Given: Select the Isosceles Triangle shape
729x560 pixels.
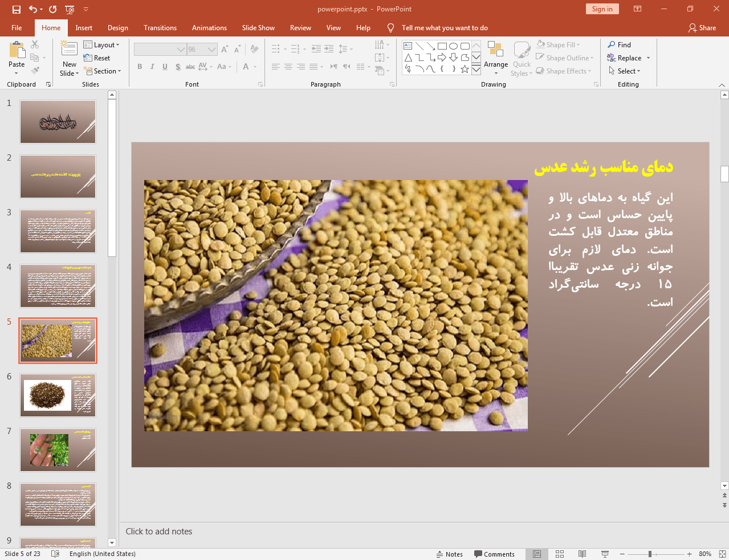Looking at the screenshot, I should click(x=408, y=58).
